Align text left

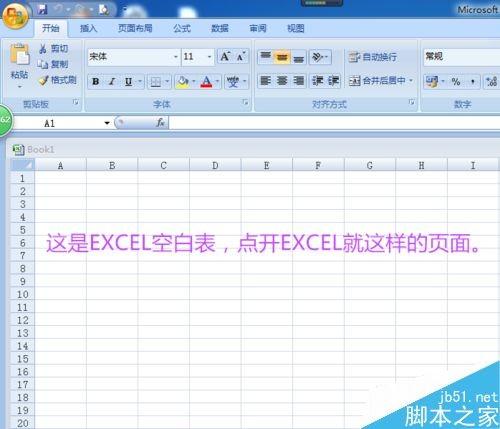(265, 81)
